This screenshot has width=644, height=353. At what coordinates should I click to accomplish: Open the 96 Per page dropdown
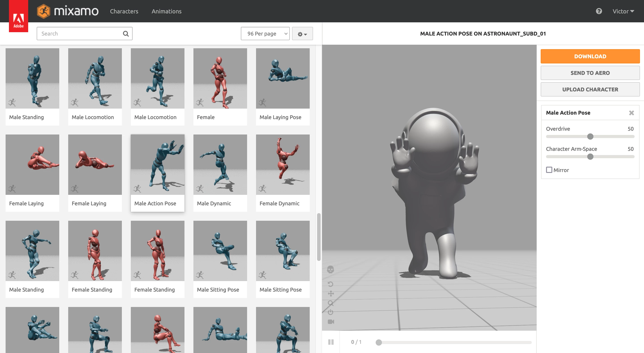coord(265,34)
